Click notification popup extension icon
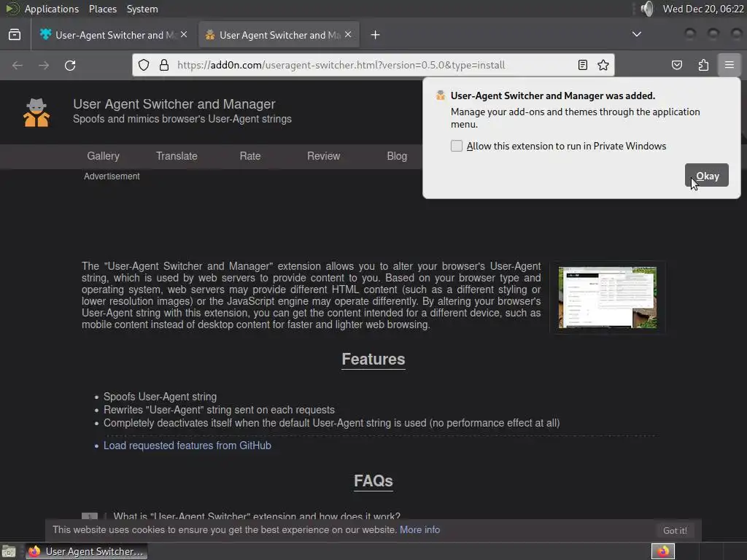This screenshot has width=747, height=560. pos(441,96)
